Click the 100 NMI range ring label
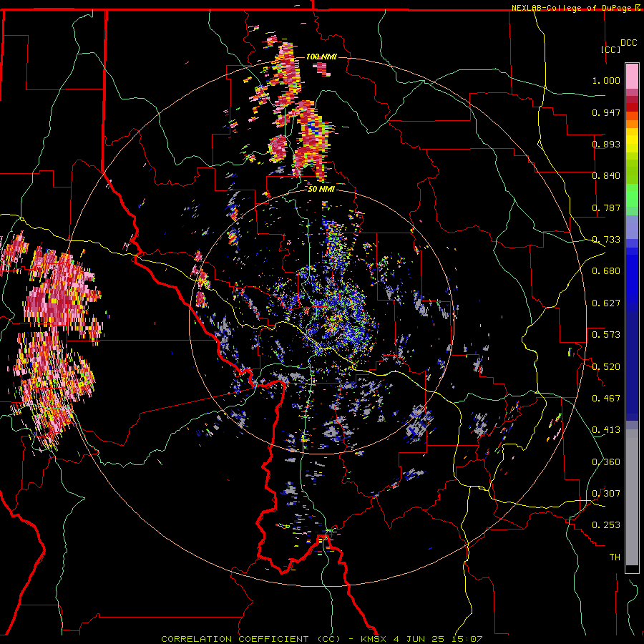The image size is (644, 644). (x=321, y=57)
